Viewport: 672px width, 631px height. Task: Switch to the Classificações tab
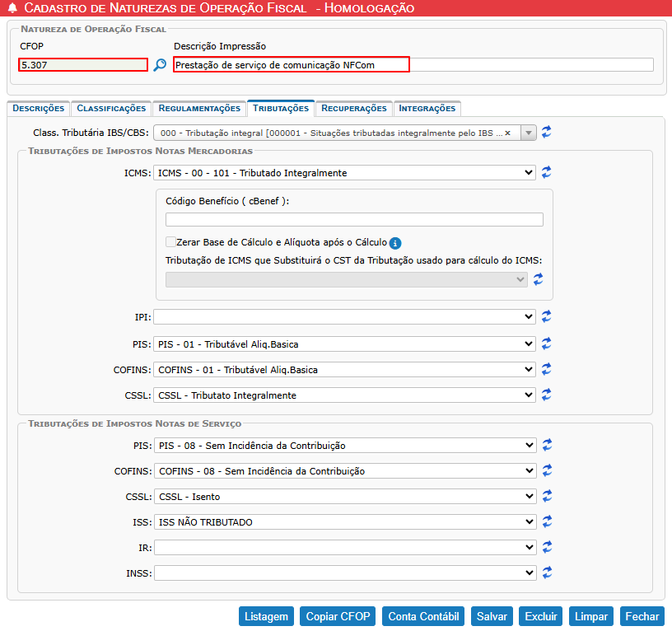[112, 108]
